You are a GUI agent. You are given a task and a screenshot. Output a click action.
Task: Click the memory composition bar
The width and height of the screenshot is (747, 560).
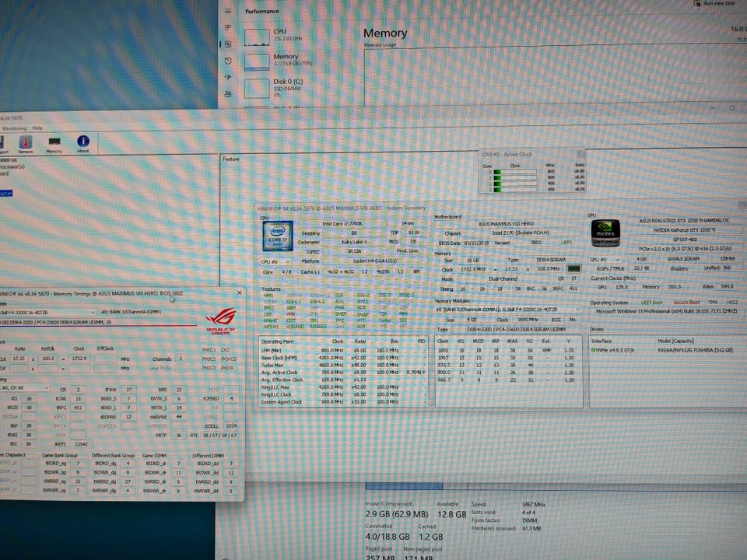(x=556, y=485)
